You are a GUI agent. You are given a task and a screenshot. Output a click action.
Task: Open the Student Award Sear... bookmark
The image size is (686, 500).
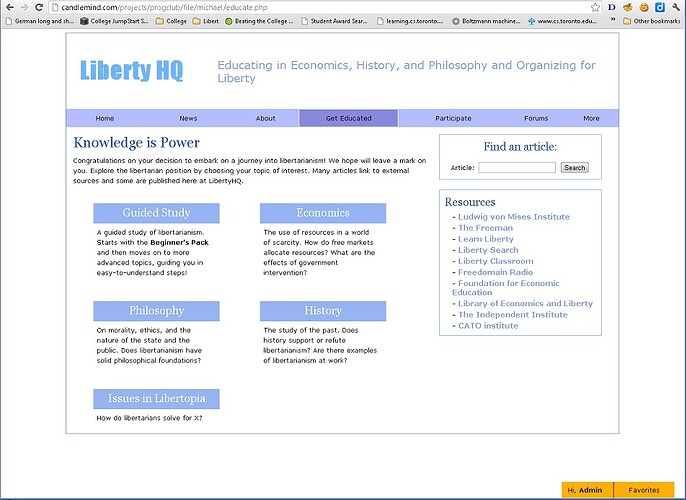(x=335, y=21)
